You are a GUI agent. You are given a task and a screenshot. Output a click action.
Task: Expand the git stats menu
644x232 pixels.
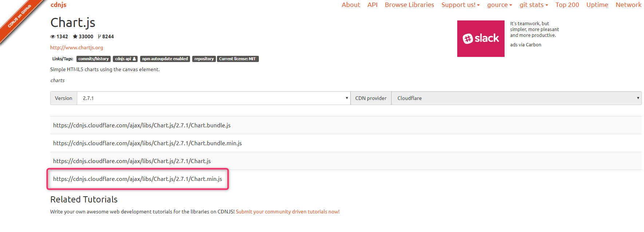[x=533, y=5]
